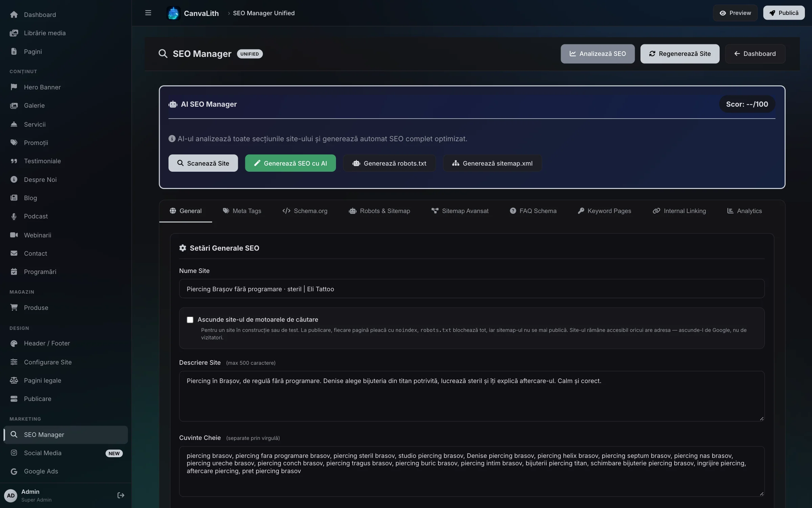Open the Robots & Sitemap tab
Viewport: 812px width, 508px height.
(x=379, y=211)
